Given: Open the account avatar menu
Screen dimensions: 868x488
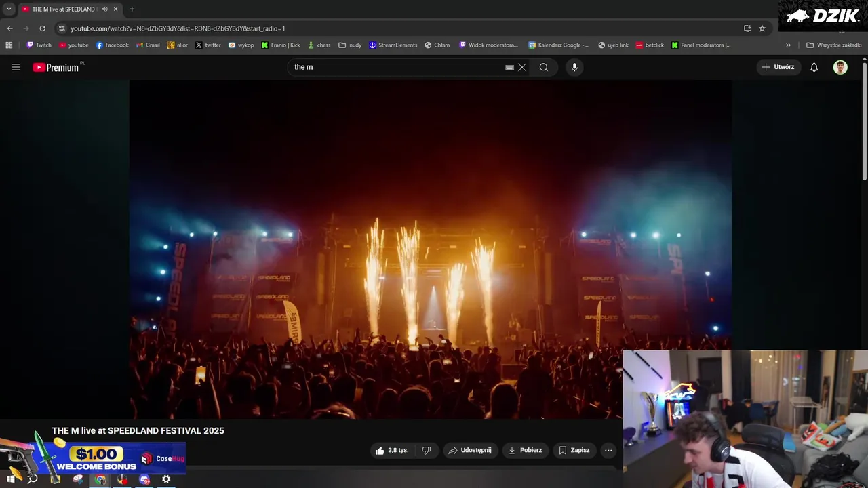Looking at the screenshot, I should [x=840, y=67].
